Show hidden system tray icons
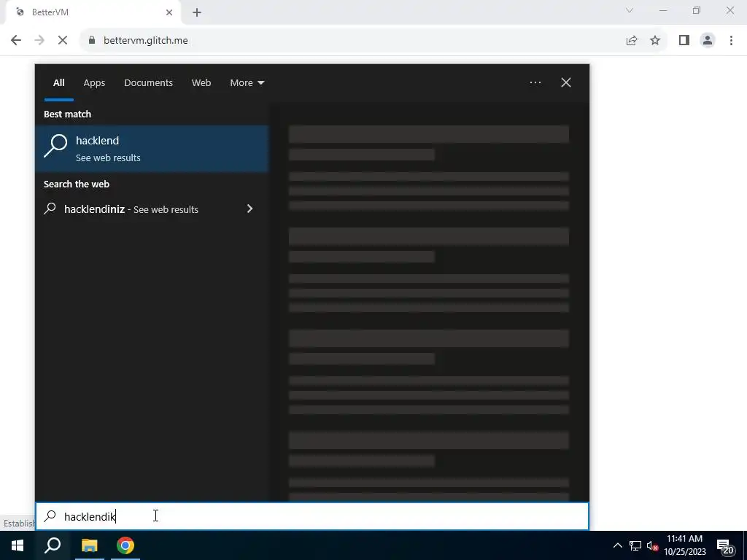The width and height of the screenshot is (747, 560). 617,545
